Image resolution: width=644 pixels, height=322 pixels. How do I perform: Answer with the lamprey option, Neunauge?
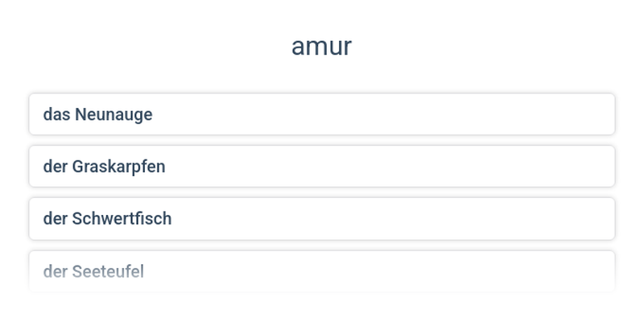pos(322,114)
